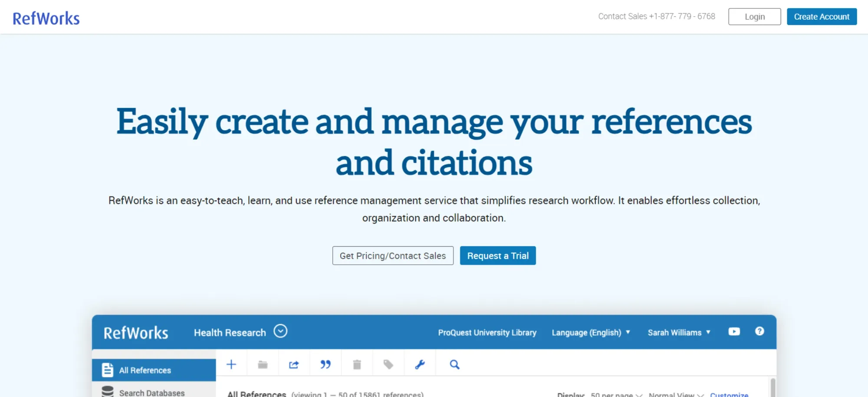The height and width of the screenshot is (397, 868).
Task: Click the RefWorks logo in the header
Action: [x=46, y=18]
